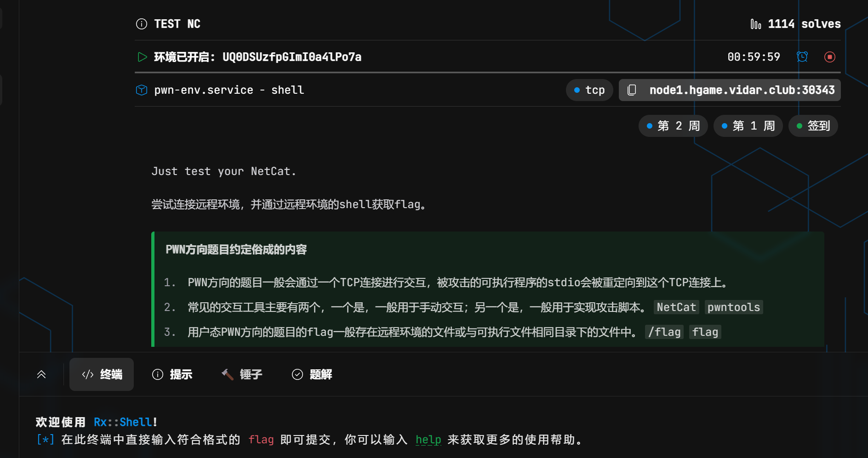Open the 题解 writeup tab
The height and width of the screenshot is (458, 868).
click(312, 374)
